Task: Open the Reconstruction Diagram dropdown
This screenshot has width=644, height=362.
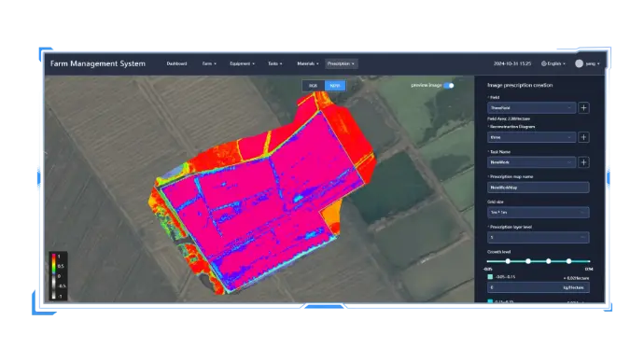Action: [x=531, y=137]
